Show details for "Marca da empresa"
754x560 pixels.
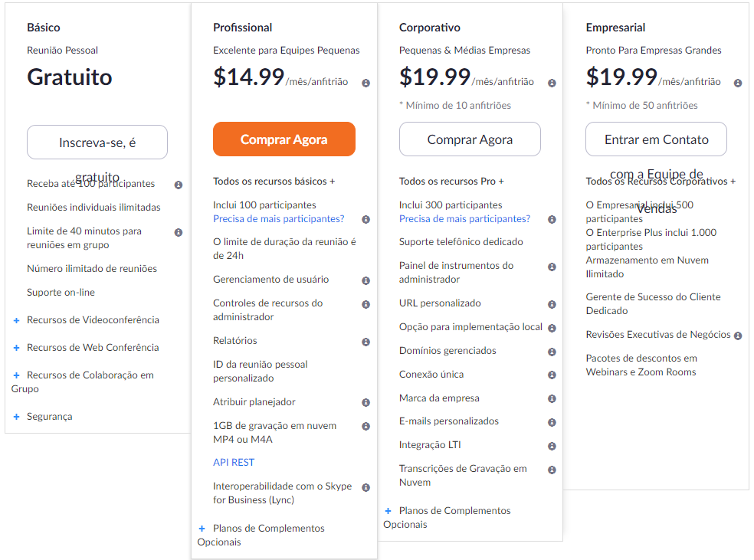click(x=552, y=398)
